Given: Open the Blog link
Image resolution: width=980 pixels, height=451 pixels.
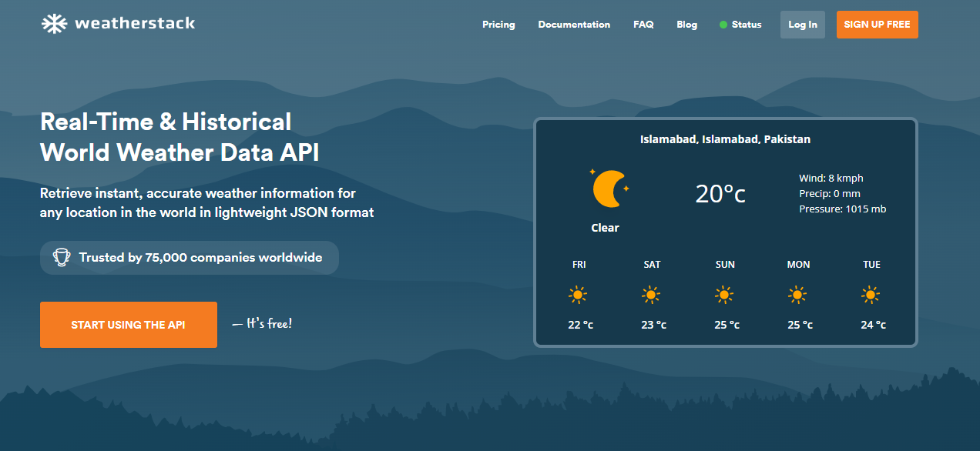Looking at the screenshot, I should point(686,25).
